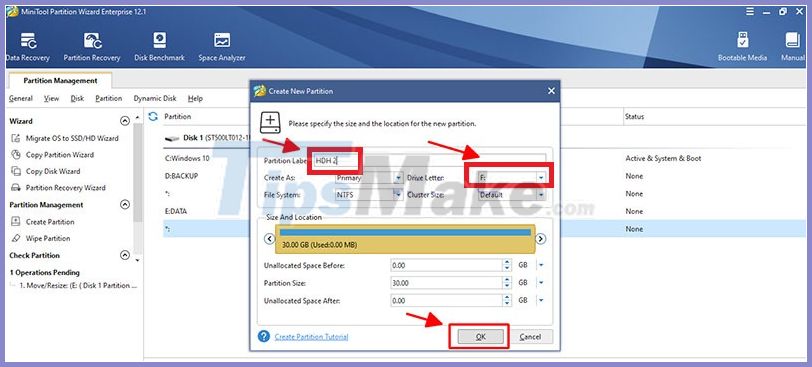Launch Partition Recovery Wizard in sidebar
Viewport: 812px width, 367px height.
[59, 188]
